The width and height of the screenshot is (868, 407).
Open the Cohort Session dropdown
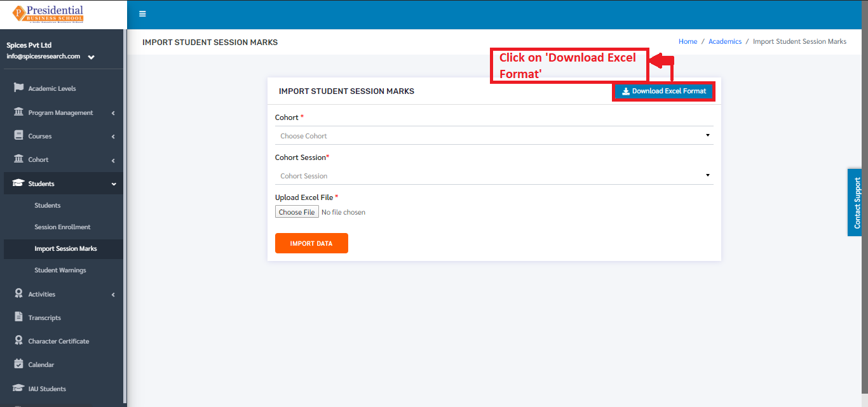[494, 175]
